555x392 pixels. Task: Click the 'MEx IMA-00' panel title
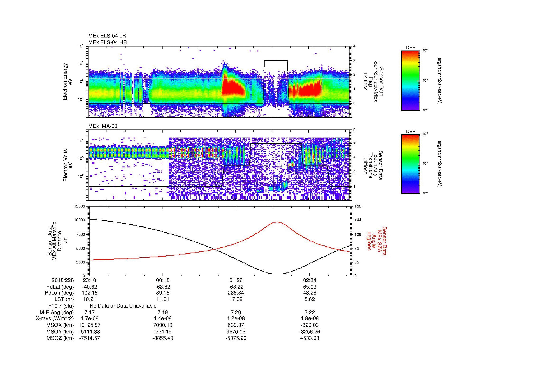[103, 126]
